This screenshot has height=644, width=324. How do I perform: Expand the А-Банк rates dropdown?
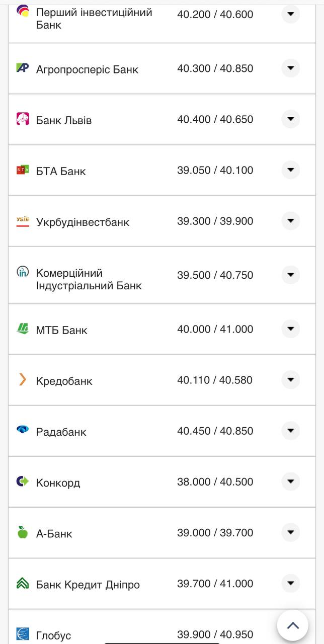(290, 532)
